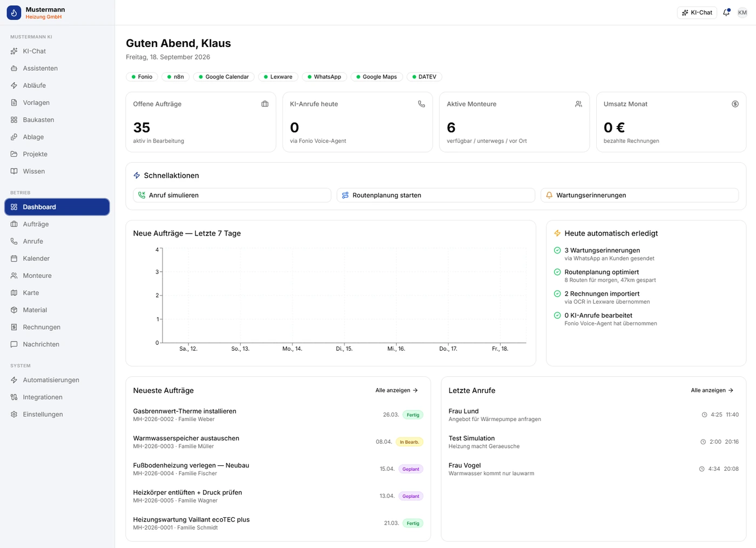Start Routenplanung via quick action button
The width and height of the screenshot is (756, 548).
(436, 195)
